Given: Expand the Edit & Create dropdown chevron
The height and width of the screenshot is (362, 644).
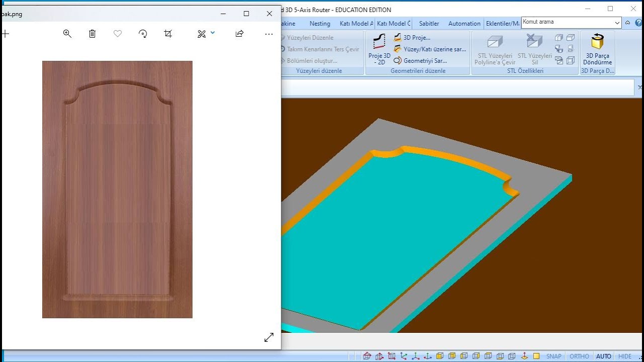Looking at the screenshot, I should pyautogui.click(x=213, y=33).
